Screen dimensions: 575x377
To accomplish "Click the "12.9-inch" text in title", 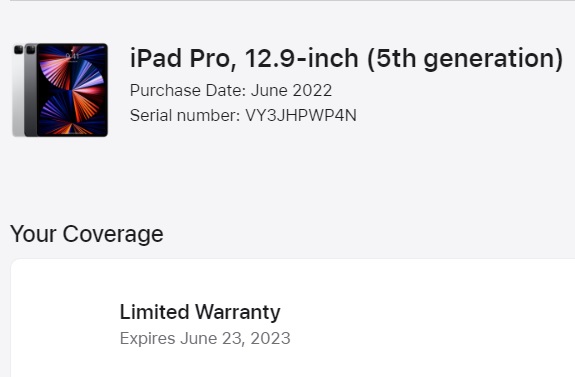I will click(x=301, y=59).
